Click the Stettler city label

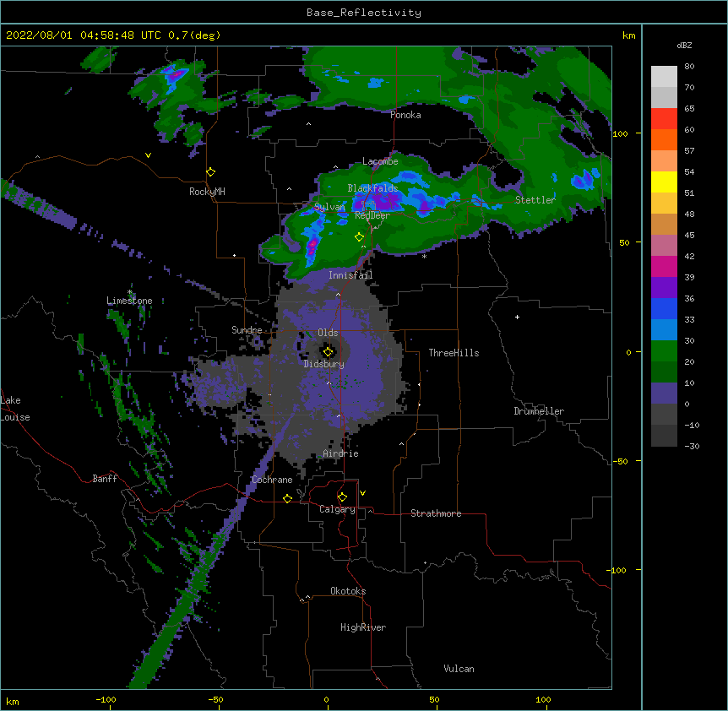pos(535,200)
